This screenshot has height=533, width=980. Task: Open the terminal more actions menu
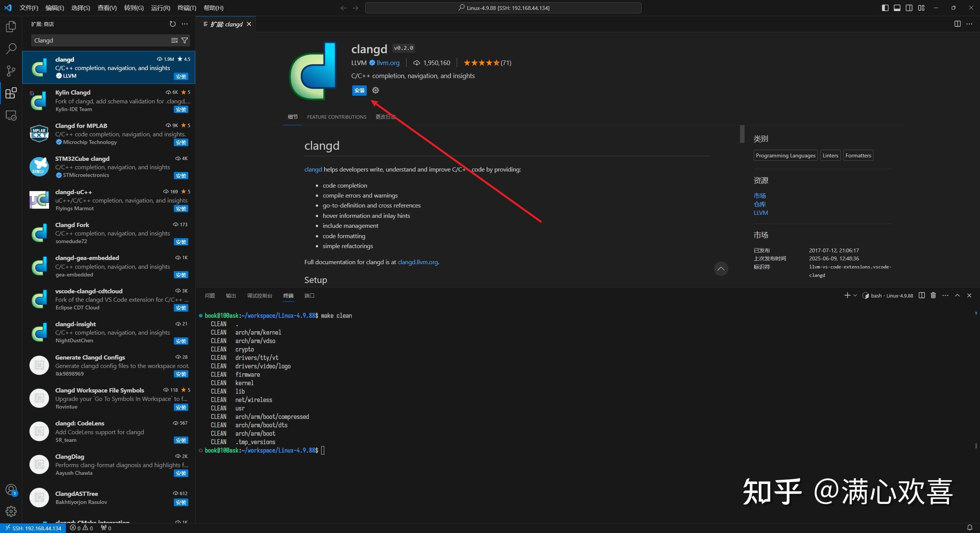coord(945,295)
